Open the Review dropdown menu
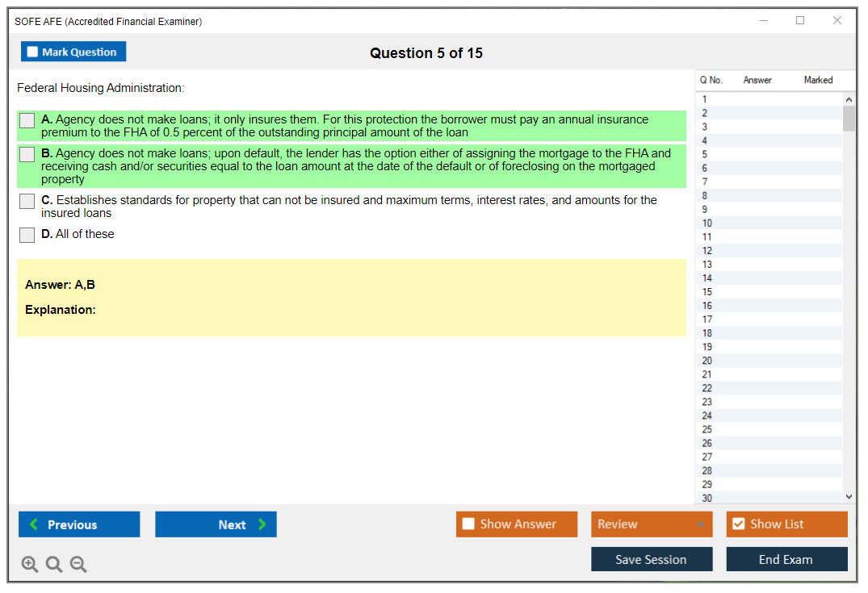Image resolution: width=868 pixels, height=593 pixels. pyautogui.click(x=652, y=524)
